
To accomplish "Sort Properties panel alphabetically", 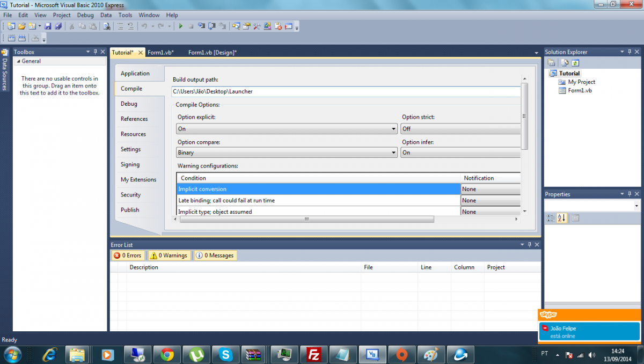I will (x=561, y=218).
